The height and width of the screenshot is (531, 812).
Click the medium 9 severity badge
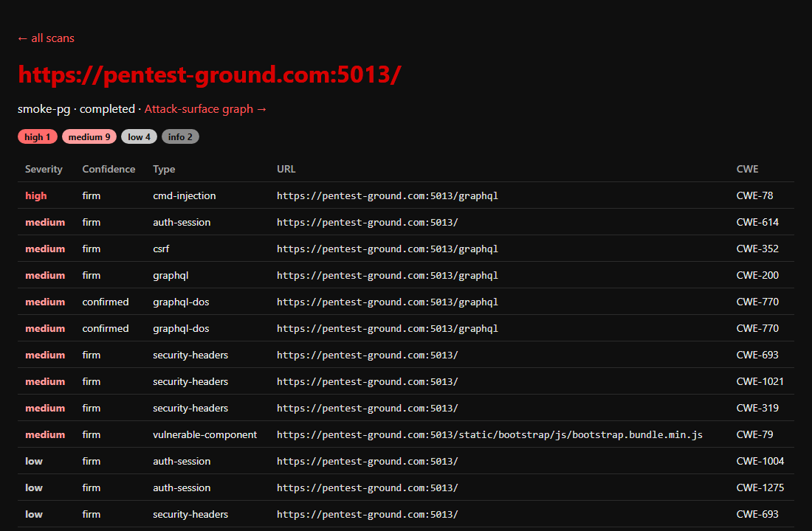[89, 136]
